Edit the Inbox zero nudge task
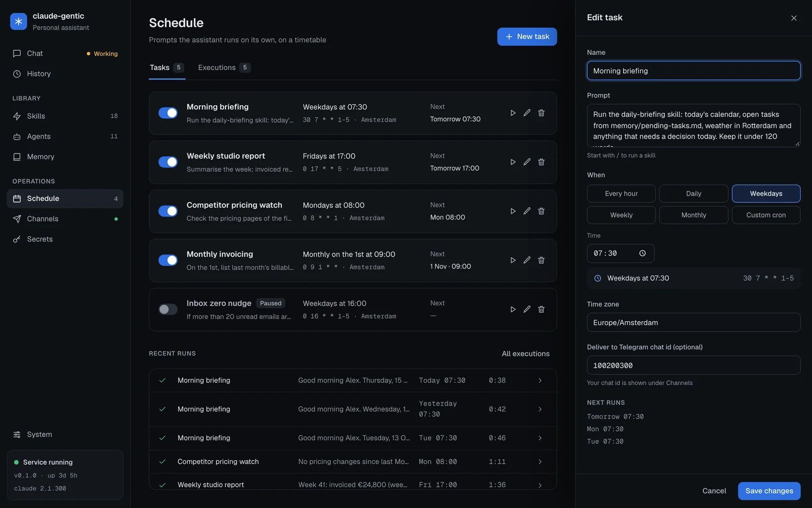Viewport: 812px width, 508px height. click(x=527, y=309)
